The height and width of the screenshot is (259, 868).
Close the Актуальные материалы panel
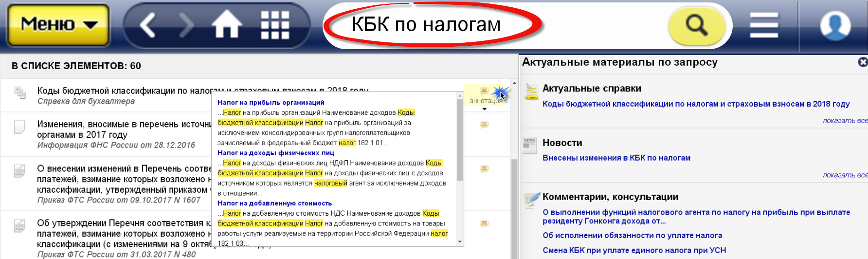pyautogui.click(x=862, y=62)
